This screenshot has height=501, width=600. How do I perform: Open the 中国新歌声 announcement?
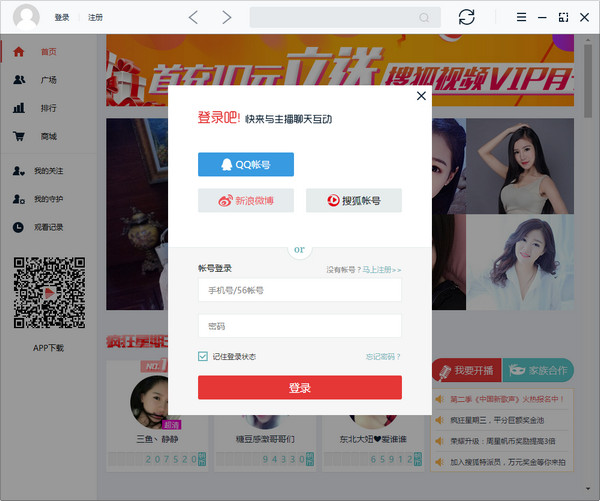507,399
